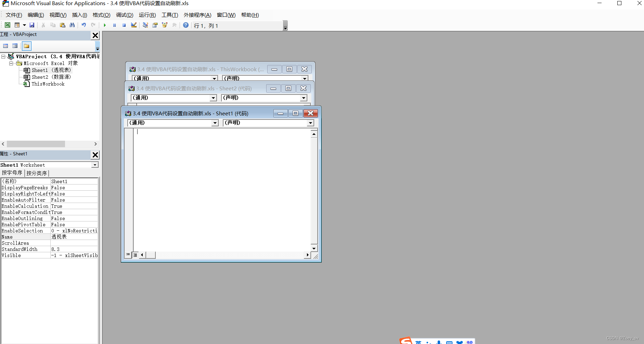Open (声明) procedure dropdown in Sheet1 code window
The width and height of the screenshot is (644, 344).
click(x=310, y=123)
